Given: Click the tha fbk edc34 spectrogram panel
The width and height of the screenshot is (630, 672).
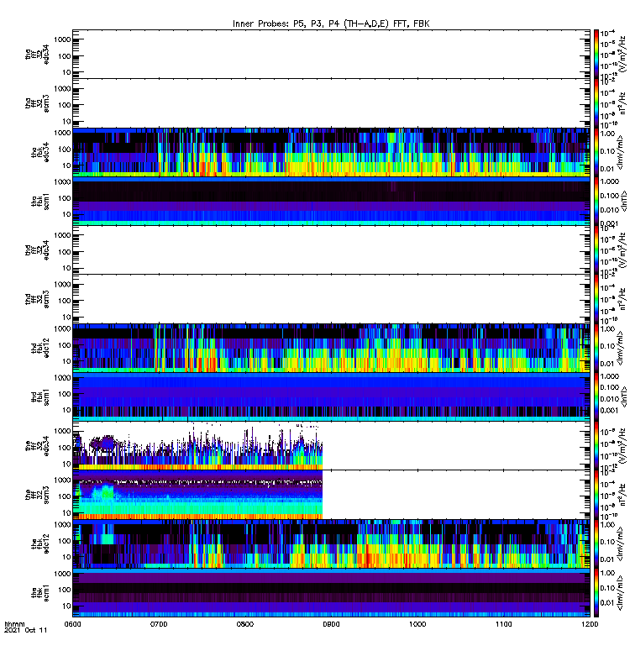Looking at the screenshot, I should (331, 152).
